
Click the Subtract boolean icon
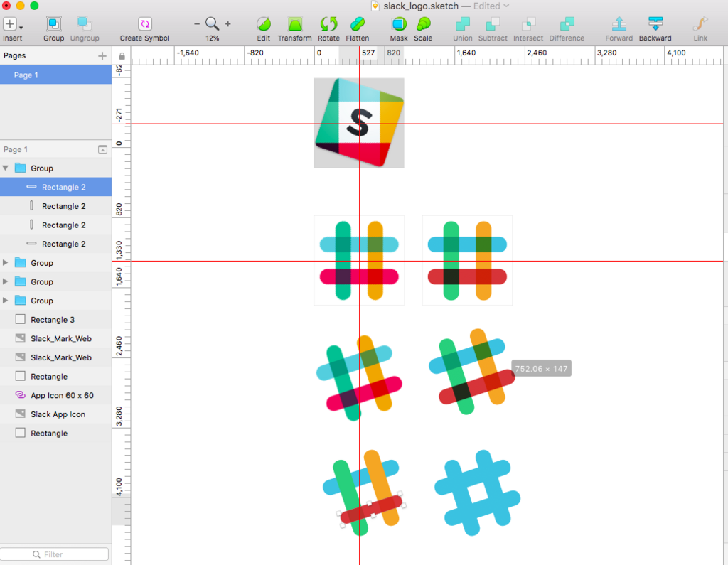click(493, 24)
